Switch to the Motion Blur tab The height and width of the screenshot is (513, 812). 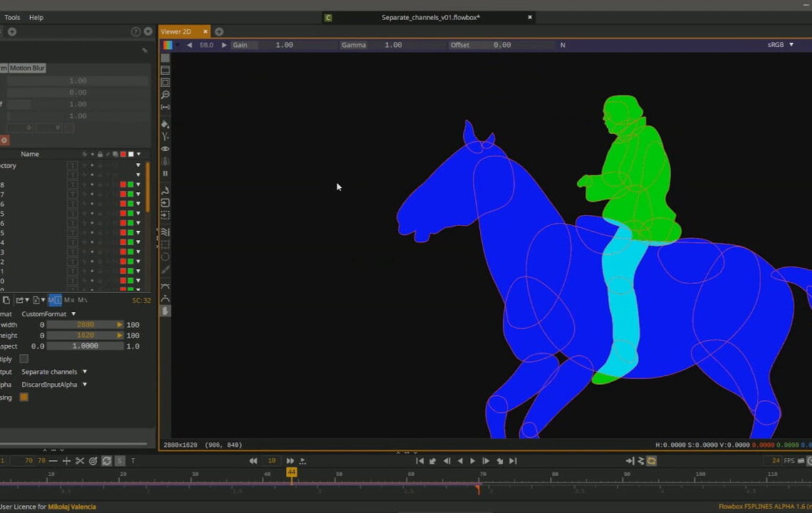pyautogui.click(x=27, y=68)
